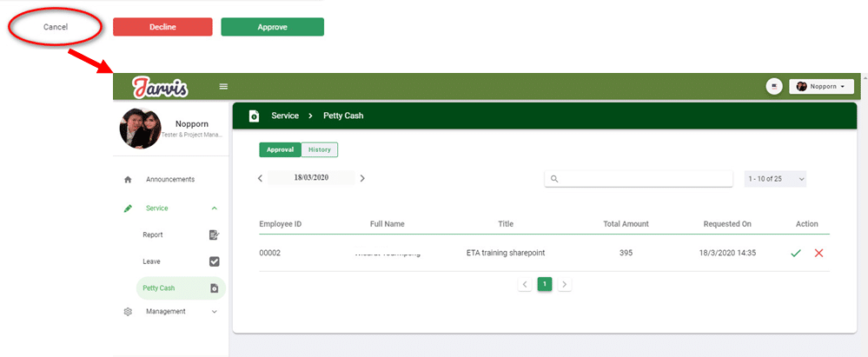
Task: Open the Nopporn user dropdown
Action: pyautogui.click(x=821, y=86)
